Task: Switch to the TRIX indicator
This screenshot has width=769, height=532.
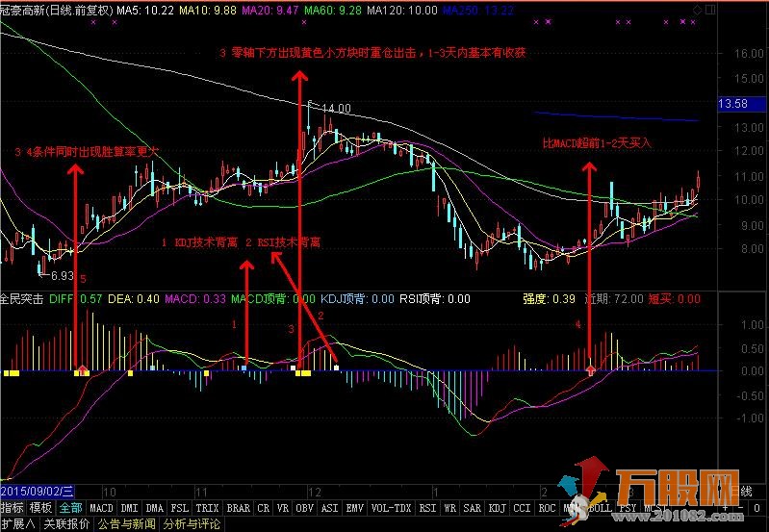Action: click(x=208, y=508)
